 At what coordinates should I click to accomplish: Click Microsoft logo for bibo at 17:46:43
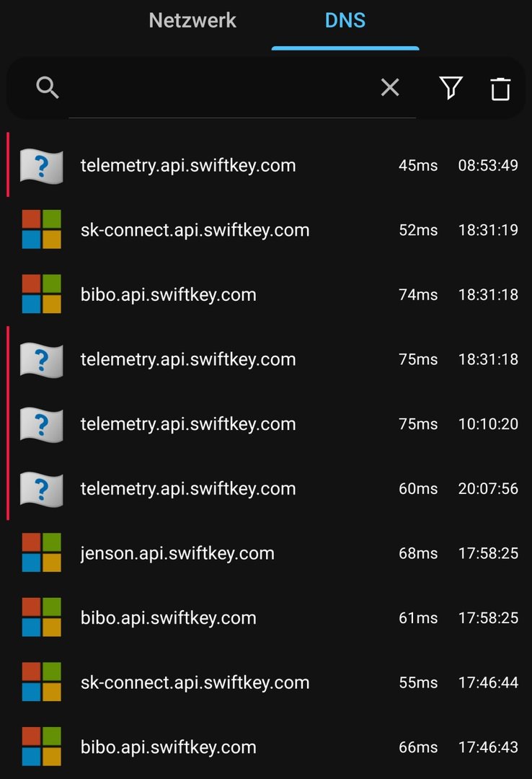(41, 747)
